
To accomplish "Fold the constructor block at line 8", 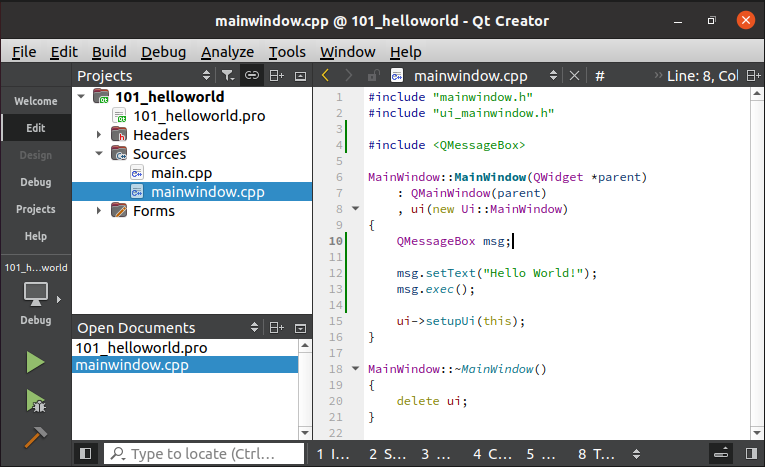I will point(356,208).
